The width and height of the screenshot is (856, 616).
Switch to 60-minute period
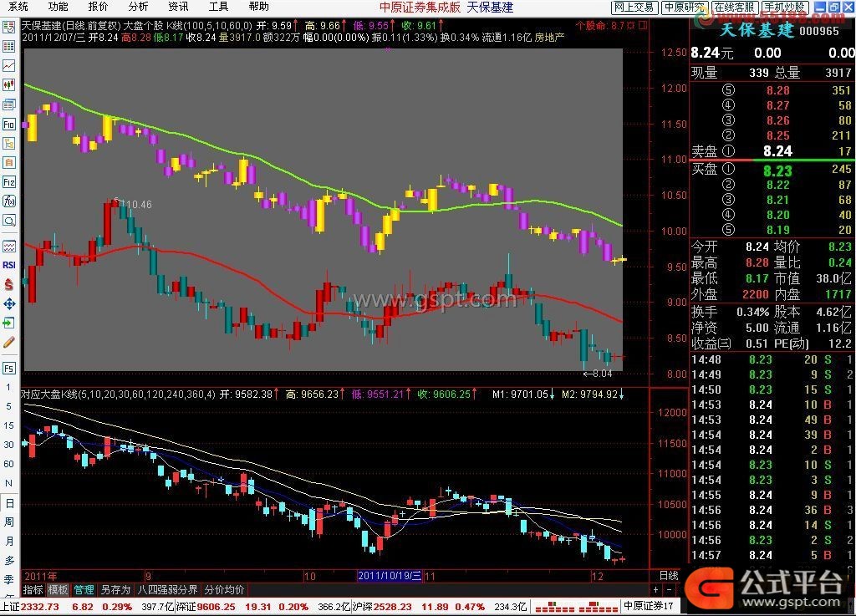click(8, 464)
